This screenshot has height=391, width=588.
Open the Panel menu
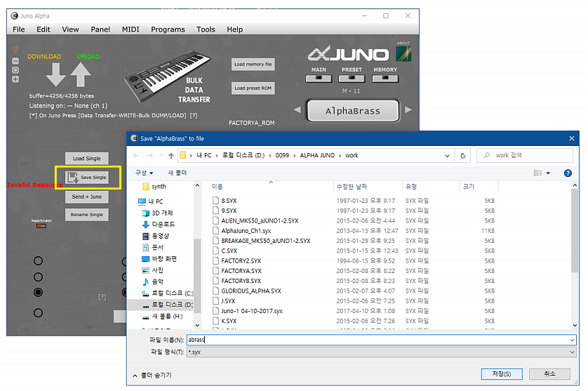[100, 29]
